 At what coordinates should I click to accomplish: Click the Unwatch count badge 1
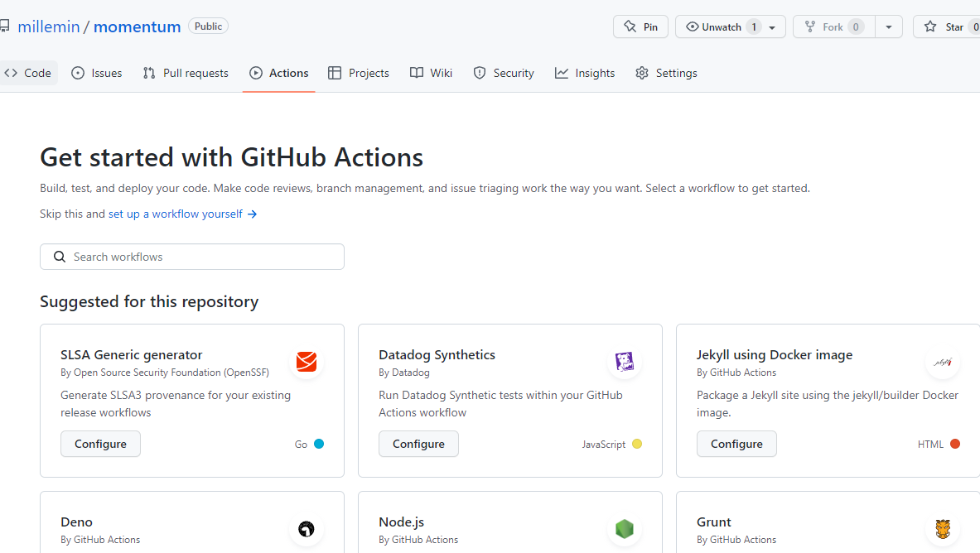coord(754,26)
